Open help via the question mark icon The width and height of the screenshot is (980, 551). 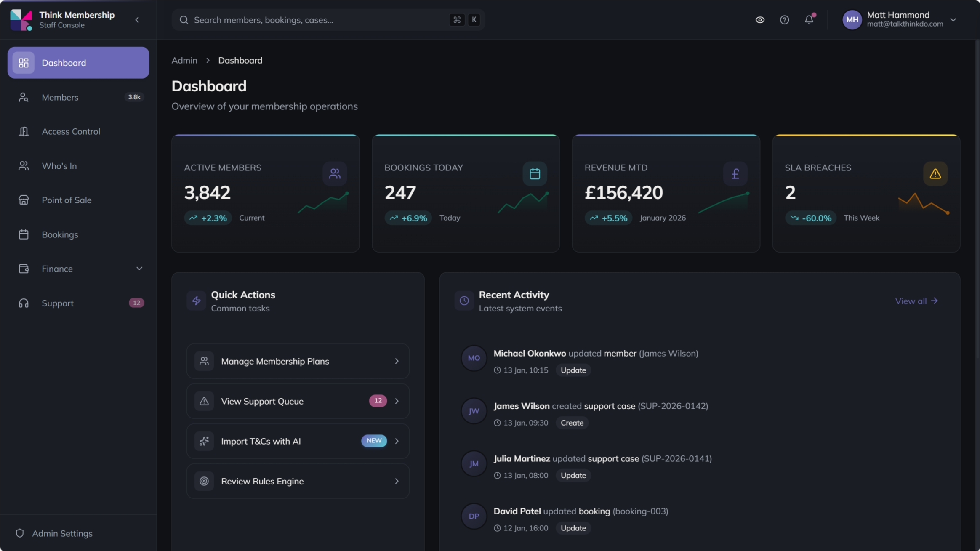click(784, 20)
